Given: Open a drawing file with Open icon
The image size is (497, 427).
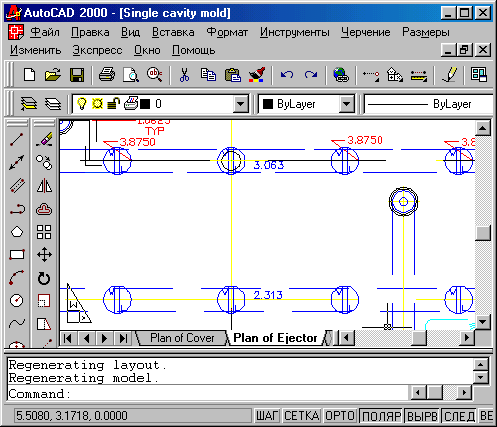Looking at the screenshot, I should tap(53, 75).
